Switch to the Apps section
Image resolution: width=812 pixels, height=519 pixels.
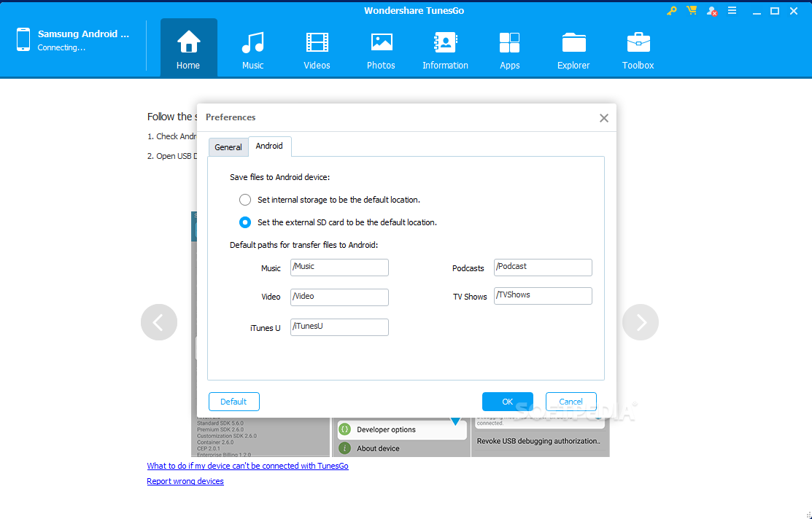[x=509, y=50]
